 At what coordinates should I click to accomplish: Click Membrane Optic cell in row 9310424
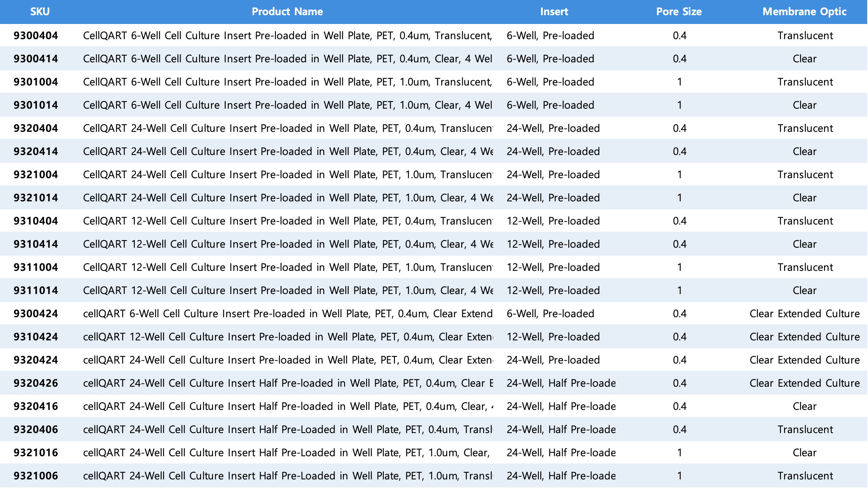point(804,337)
